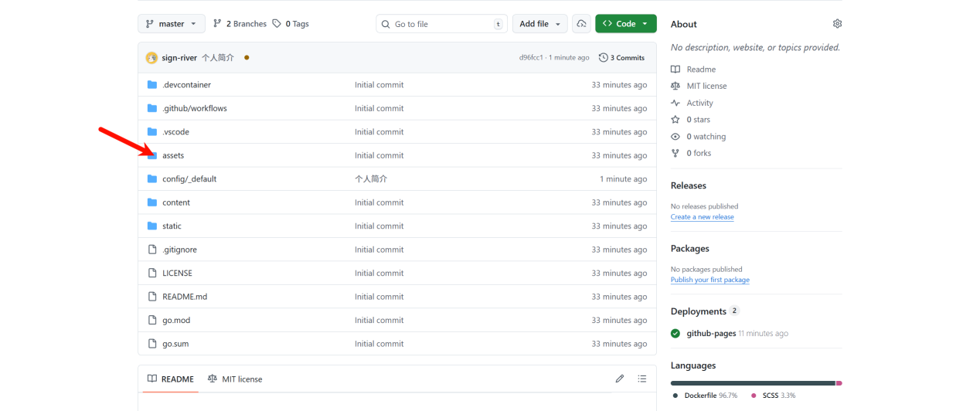Click the sign-river avatar

[x=151, y=57]
